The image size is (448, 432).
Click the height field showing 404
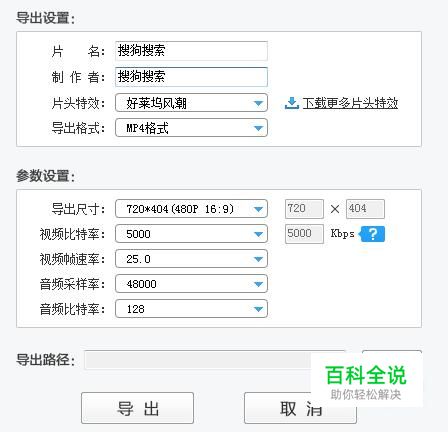click(x=365, y=209)
